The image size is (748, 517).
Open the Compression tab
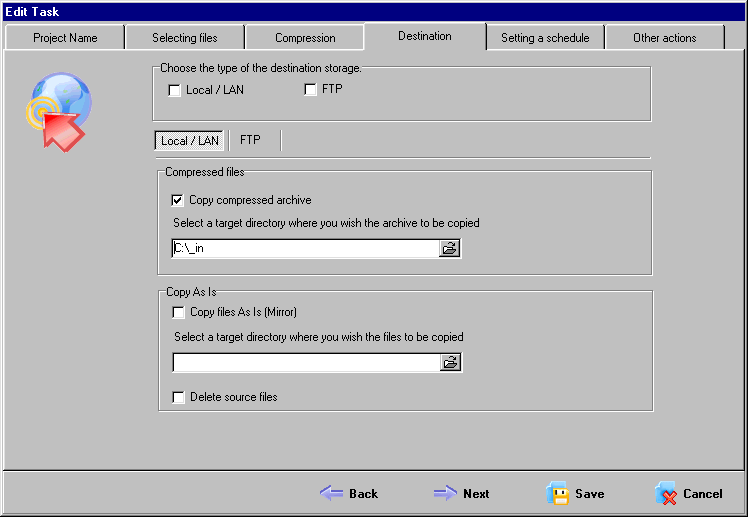305,38
